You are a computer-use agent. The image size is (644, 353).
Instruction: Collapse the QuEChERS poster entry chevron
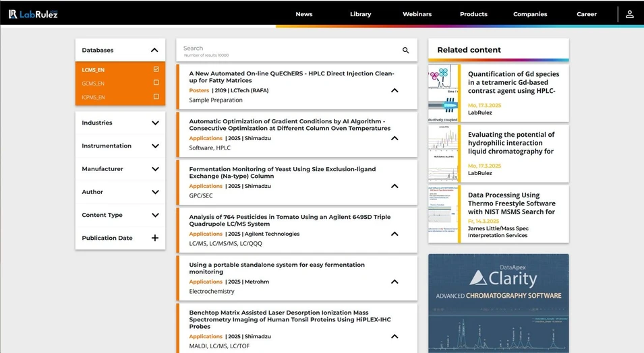394,90
